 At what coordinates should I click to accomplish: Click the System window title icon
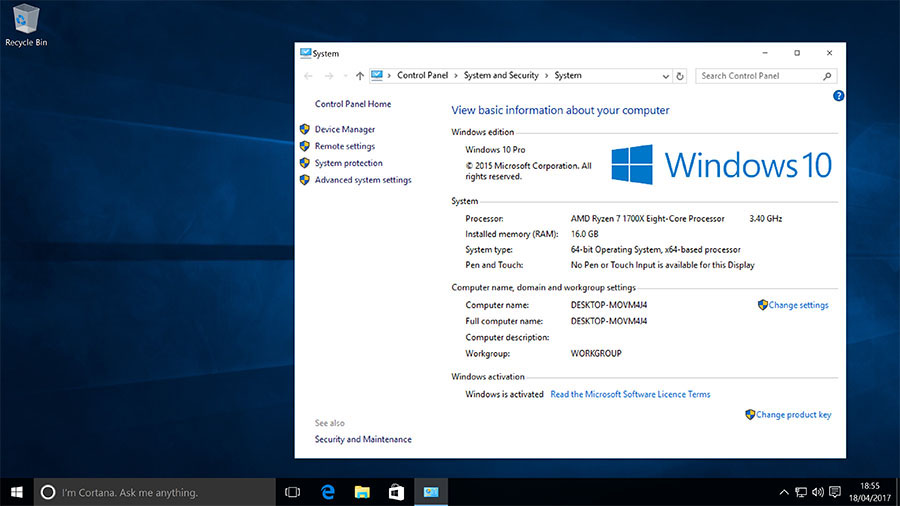[305, 53]
